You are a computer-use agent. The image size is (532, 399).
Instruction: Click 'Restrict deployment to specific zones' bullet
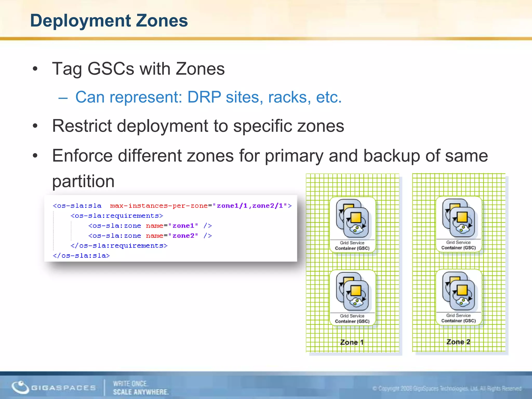tap(198, 126)
